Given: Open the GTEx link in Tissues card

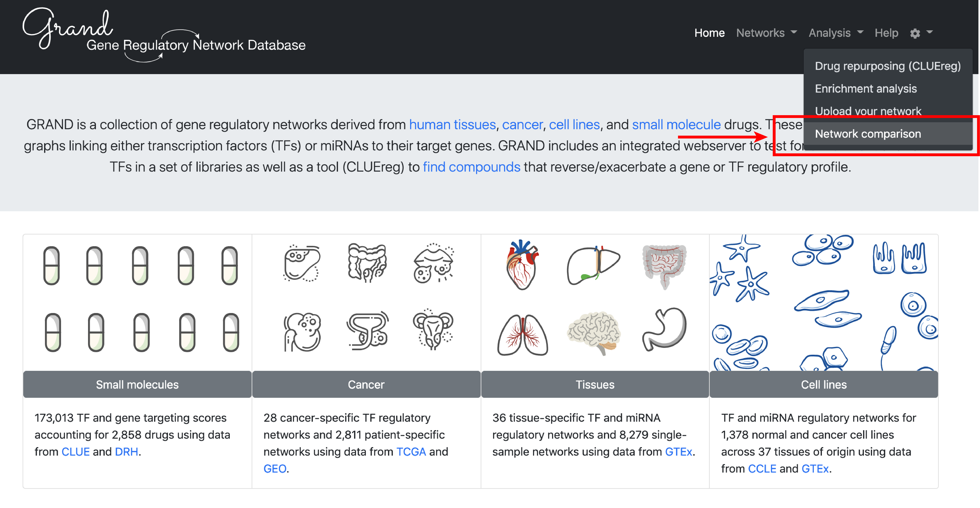Looking at the screenshot, I should click(x=678, y=452).
